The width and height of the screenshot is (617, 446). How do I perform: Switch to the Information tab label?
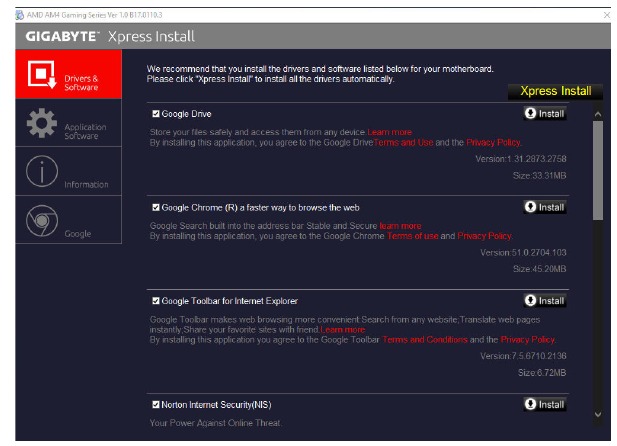coord(85,184)
